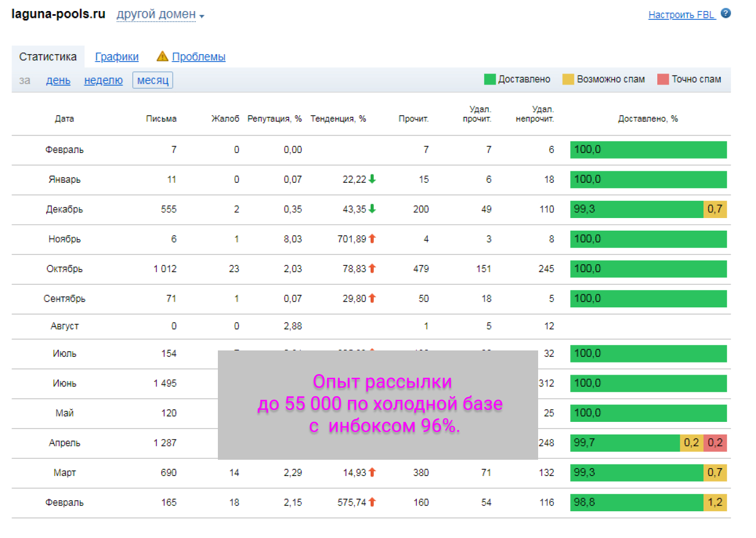756x538 pixels.
Task: Click the yellow 1,2 segment in bottom Февраль row
Action: (x=715, y=502)
